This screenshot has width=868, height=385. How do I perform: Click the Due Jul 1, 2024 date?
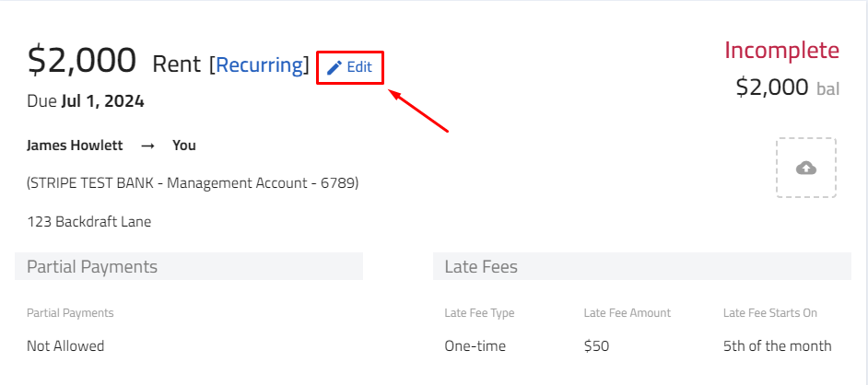86,101
